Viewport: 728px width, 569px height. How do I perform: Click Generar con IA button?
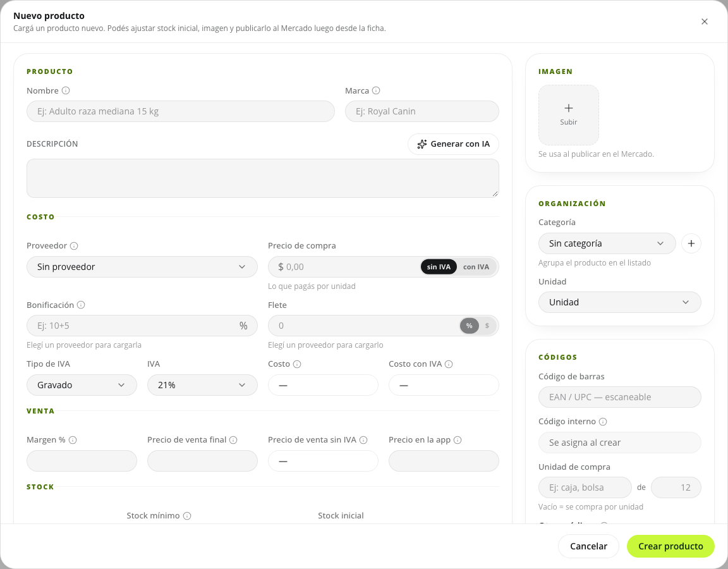coord(453,144)
